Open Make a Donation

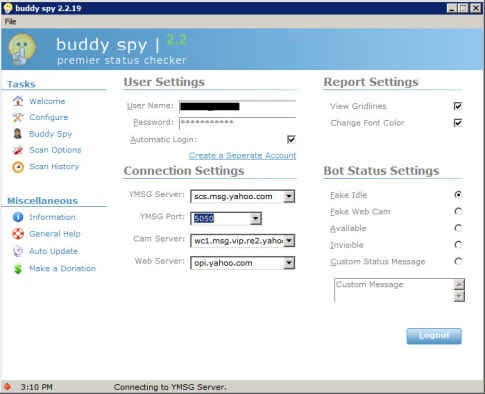pyautogui.click(x=62, y=268)
